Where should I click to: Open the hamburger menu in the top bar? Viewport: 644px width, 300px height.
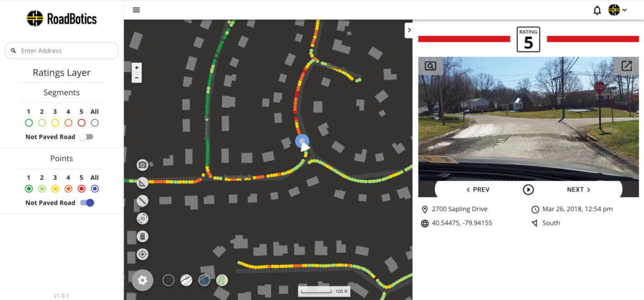coord(136,10)
